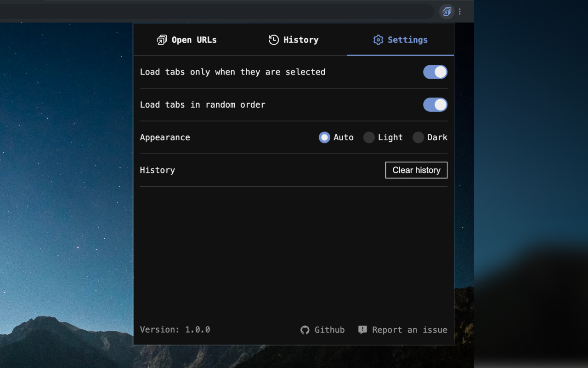The height and width of the screenshot is (368, 588).
Task: Click the Github octocat logo icon
Action: pos(305,330)
